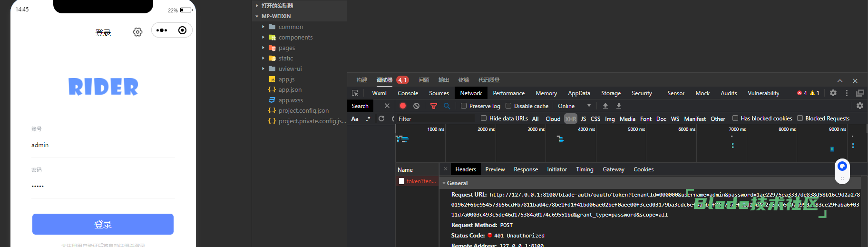Open DevTools more options kebab menu

[847, 93]
